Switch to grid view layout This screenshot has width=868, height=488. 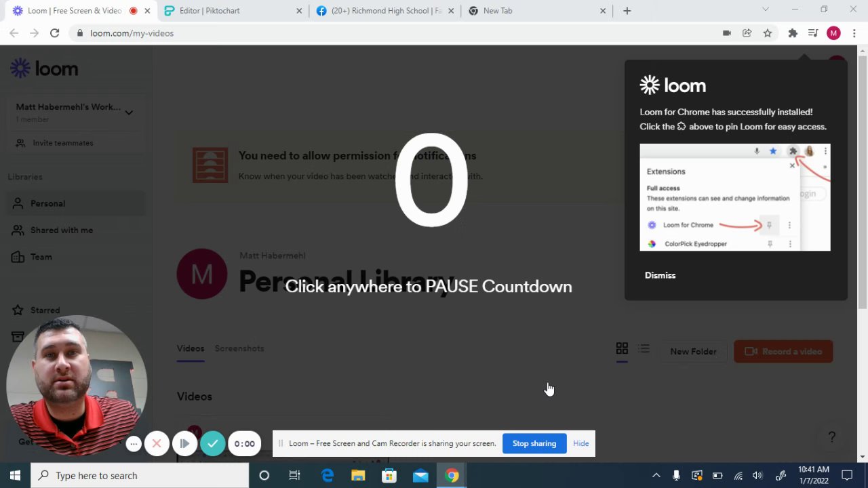(x=622, y=348)
